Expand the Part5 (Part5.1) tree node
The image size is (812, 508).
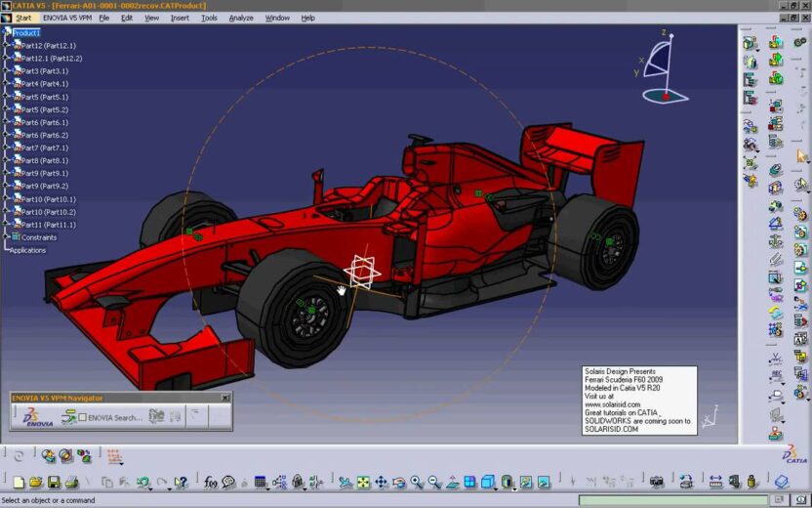[x=7, y=97]
